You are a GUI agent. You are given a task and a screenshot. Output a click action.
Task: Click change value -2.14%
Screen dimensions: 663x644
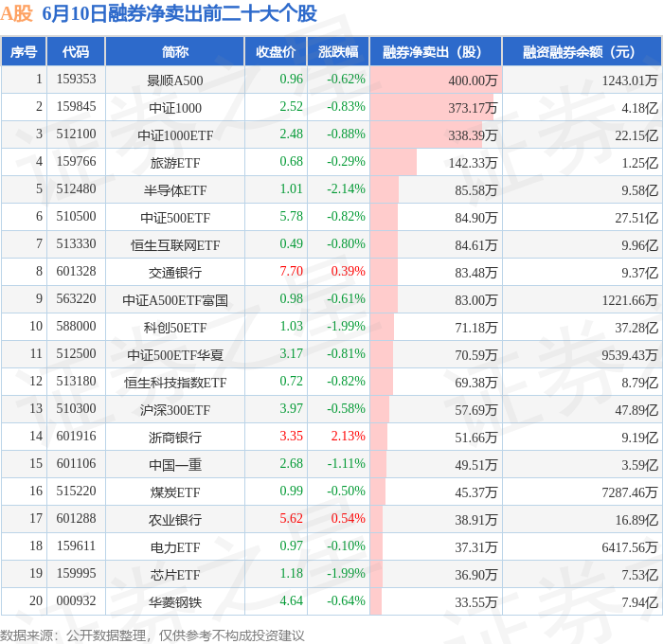346,188
